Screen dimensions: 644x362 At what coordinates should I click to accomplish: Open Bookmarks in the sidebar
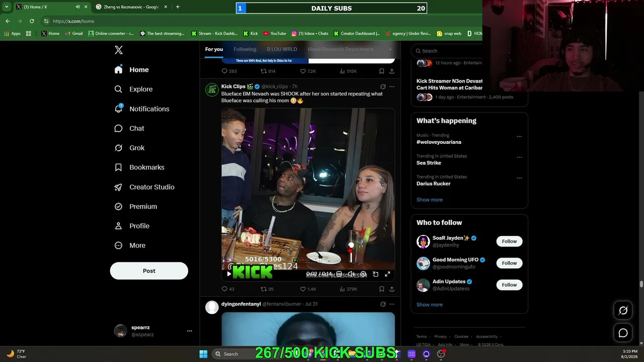point(139,167)
